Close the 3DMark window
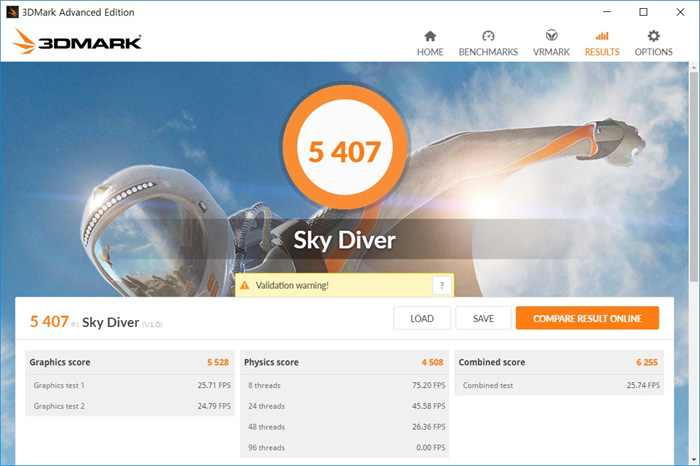 (680, 12)
